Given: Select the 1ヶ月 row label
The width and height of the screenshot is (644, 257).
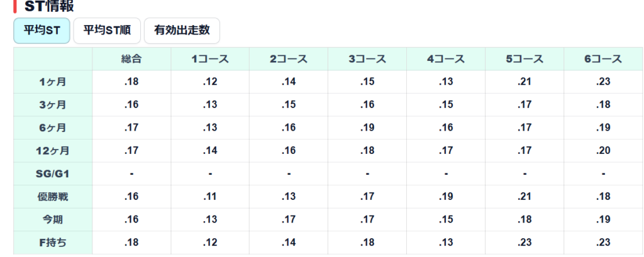Looking at the screenshot, I should point(53,82).
